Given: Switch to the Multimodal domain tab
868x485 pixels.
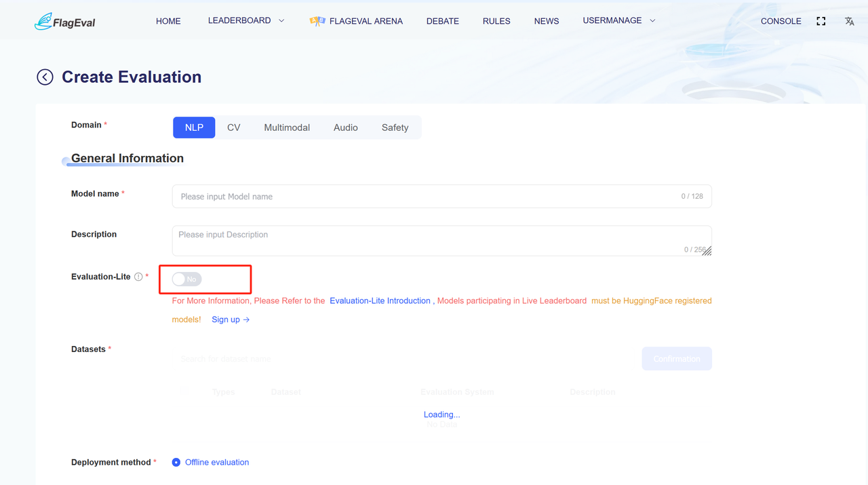Looking at the screenshot, I should (x=287, y=128).
